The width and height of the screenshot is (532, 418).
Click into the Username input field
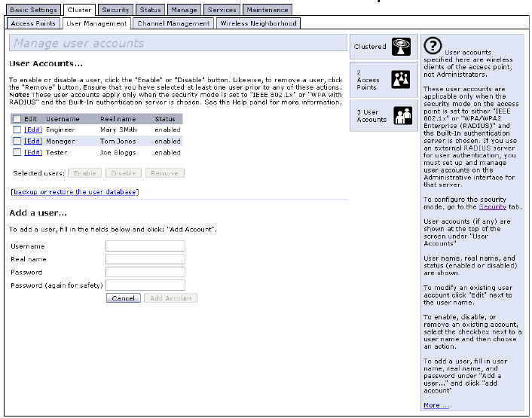(x=145, y=246)
